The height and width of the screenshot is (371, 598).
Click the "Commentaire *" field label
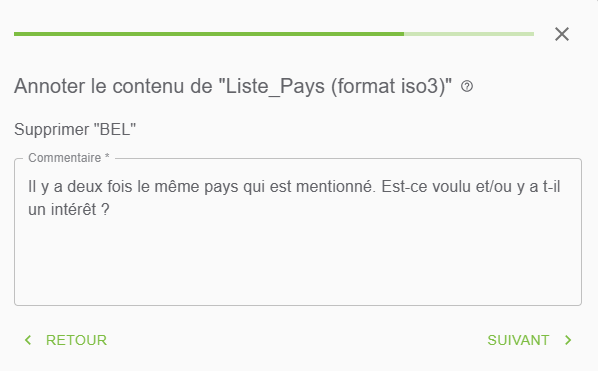click(69, 158)
